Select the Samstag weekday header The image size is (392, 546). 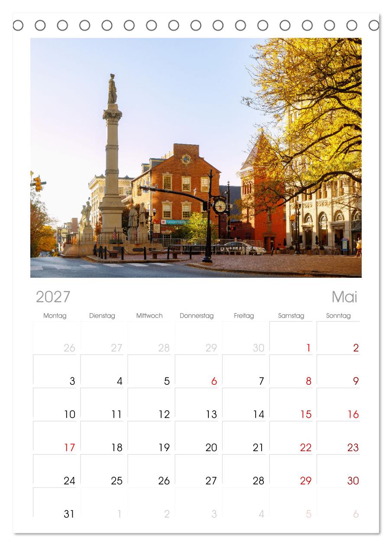tap(291, 315)
